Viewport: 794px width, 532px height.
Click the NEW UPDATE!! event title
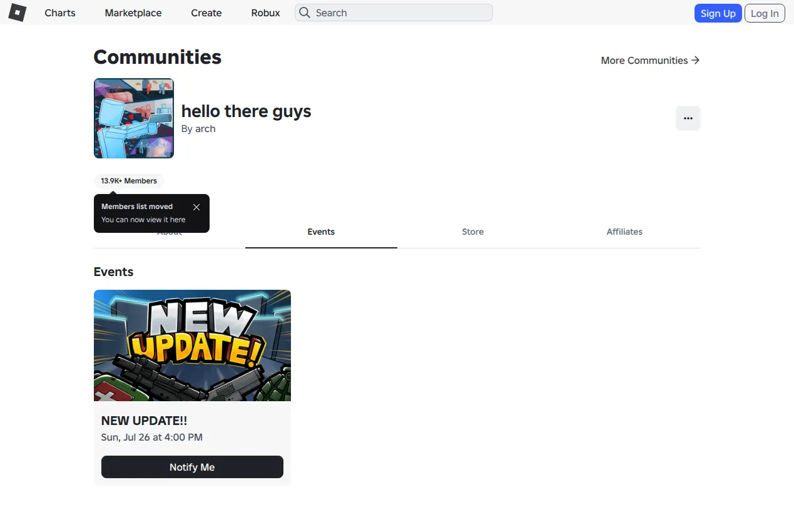(x=144, y=421)
